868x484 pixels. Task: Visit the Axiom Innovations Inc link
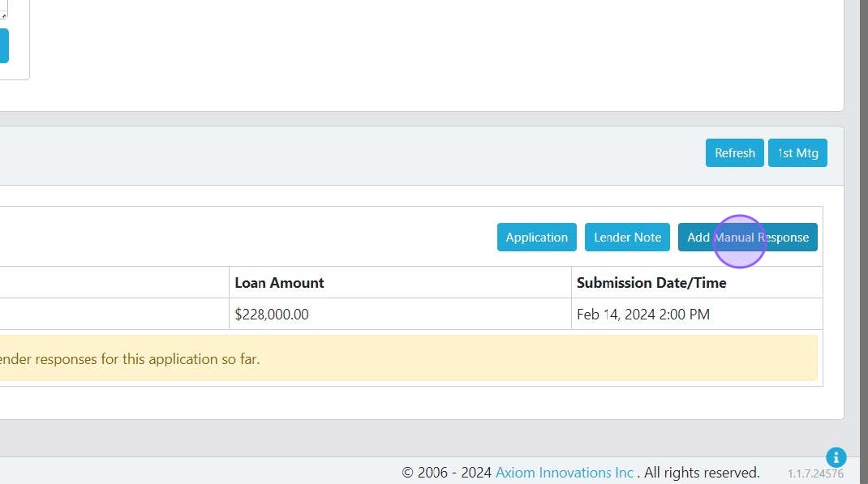pos(564,473)
